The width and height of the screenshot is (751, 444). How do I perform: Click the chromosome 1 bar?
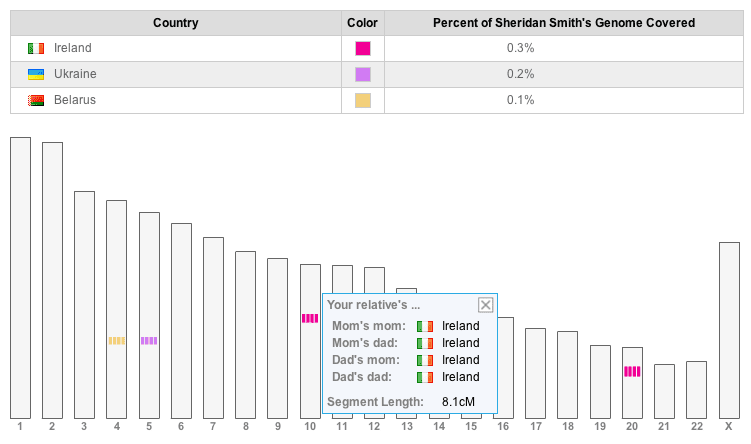point(21,278)
